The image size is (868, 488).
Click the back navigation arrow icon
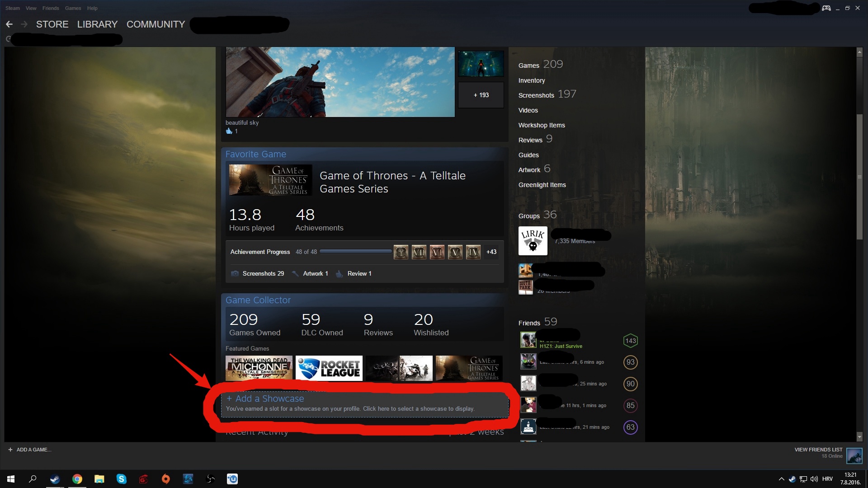[x=9, y=24]
